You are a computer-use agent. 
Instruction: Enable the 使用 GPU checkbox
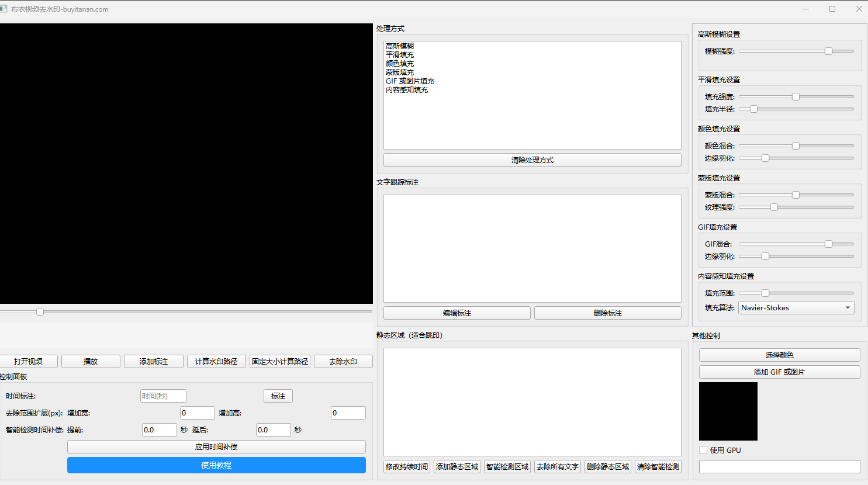click(x=703, y=450)
